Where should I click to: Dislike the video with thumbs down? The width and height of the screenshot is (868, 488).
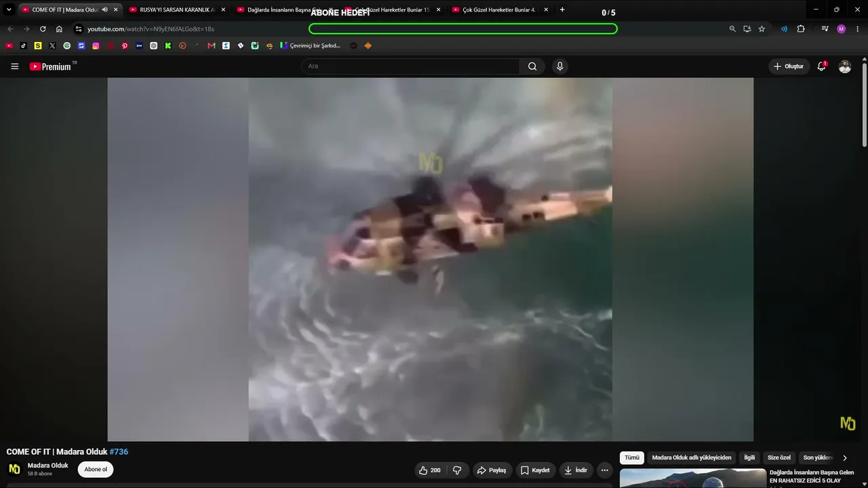[457, 470]
